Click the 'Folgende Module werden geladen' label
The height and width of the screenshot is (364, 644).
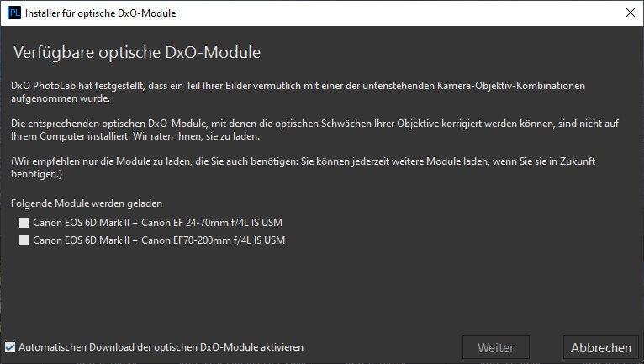tap(87, 203)
